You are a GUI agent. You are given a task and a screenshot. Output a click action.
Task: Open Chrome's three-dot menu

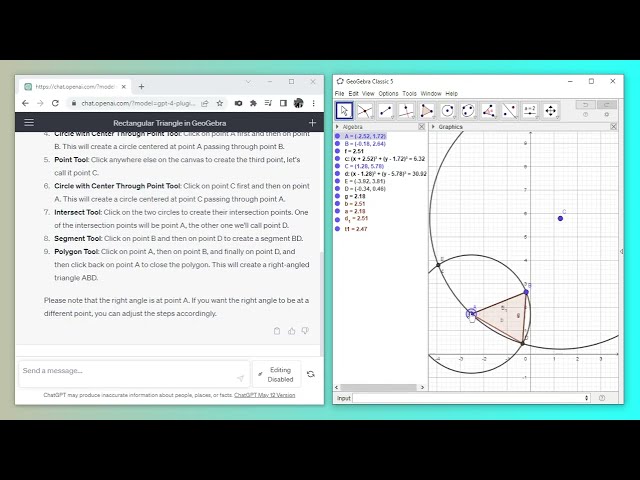(313, 103)
